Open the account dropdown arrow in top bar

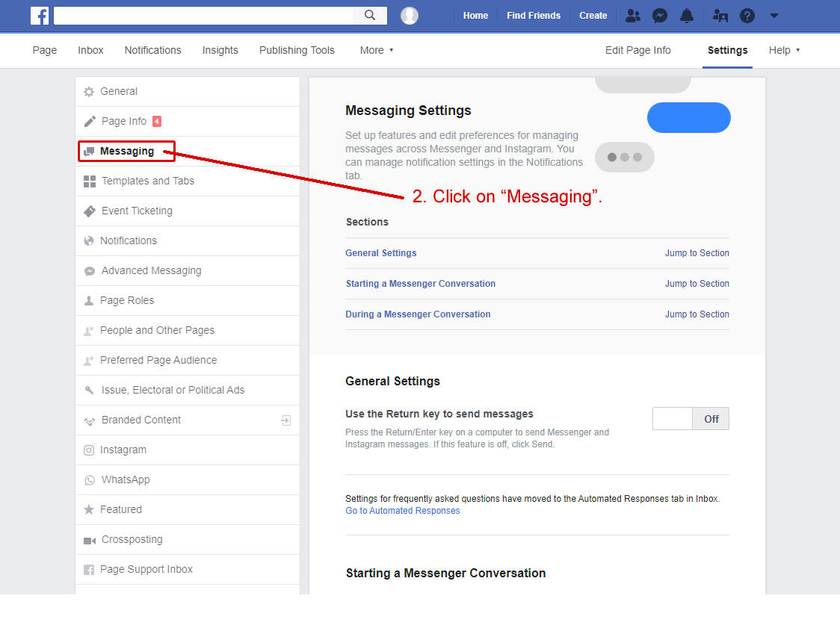click(x=773, y=16)
